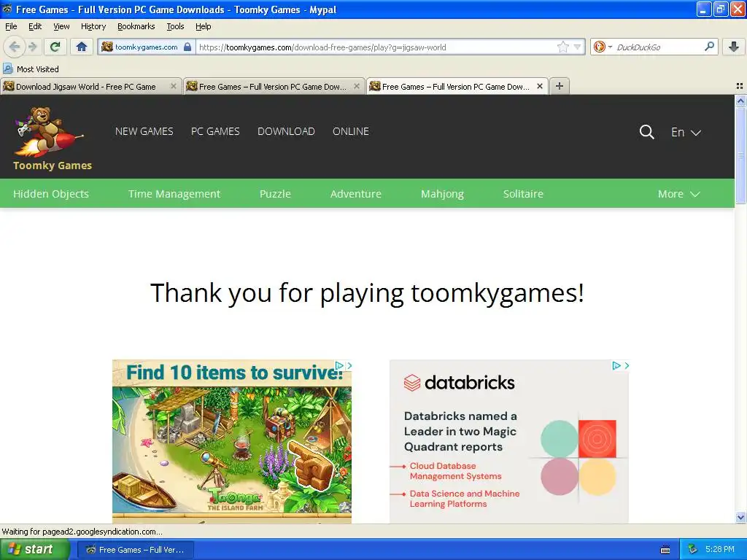Open the Help menu
The width and height of the screenshot is (747, 560).
coord(203,26)
